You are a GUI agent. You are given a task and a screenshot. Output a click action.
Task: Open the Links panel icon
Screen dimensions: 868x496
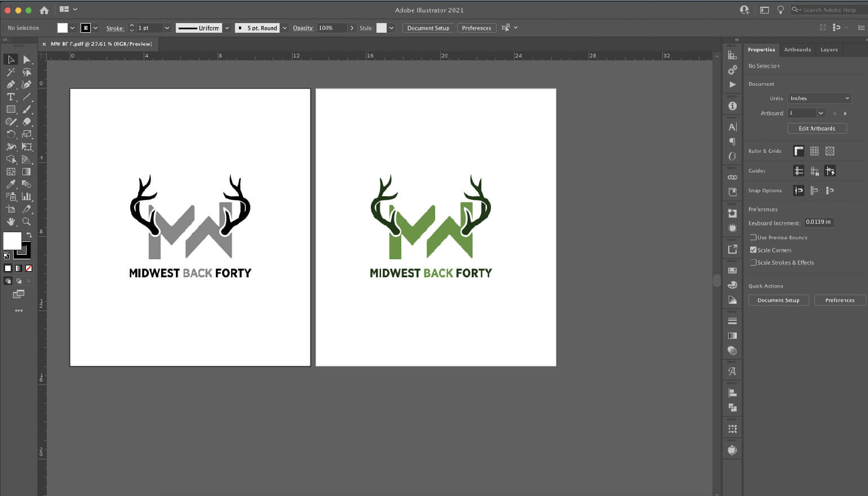tap(732, 177)
